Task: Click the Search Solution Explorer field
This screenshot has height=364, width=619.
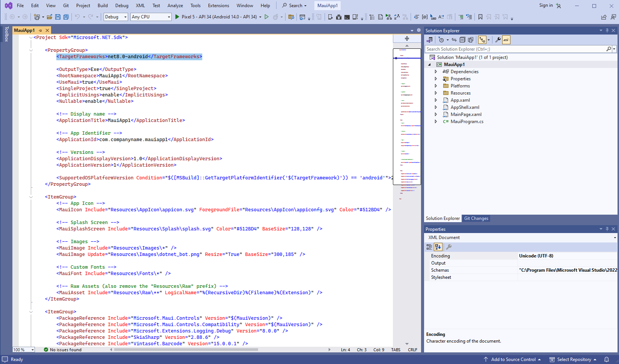Action: click(516, 49)
